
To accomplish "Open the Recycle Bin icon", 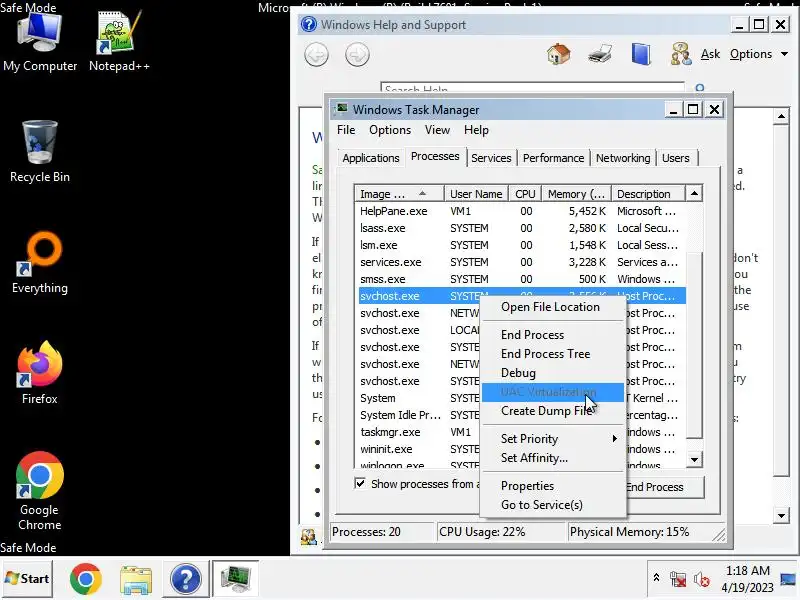I will pyautogui.click(x=40, y=152).
